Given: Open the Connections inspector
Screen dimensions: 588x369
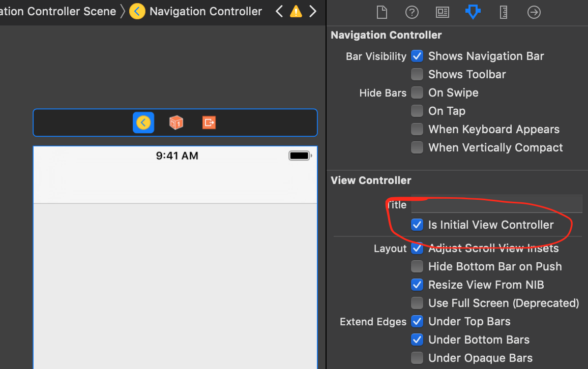Looking at the screenshot, I should click(x=534, y=12).
